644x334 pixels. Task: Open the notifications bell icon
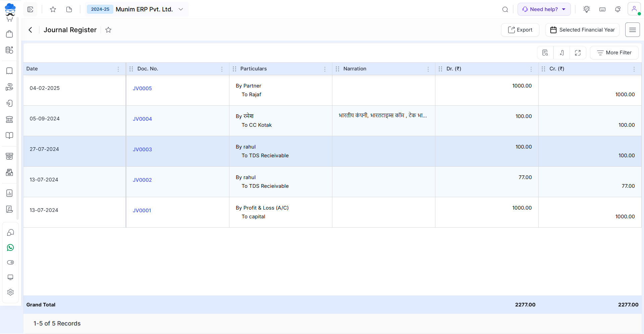click(618, 9)
